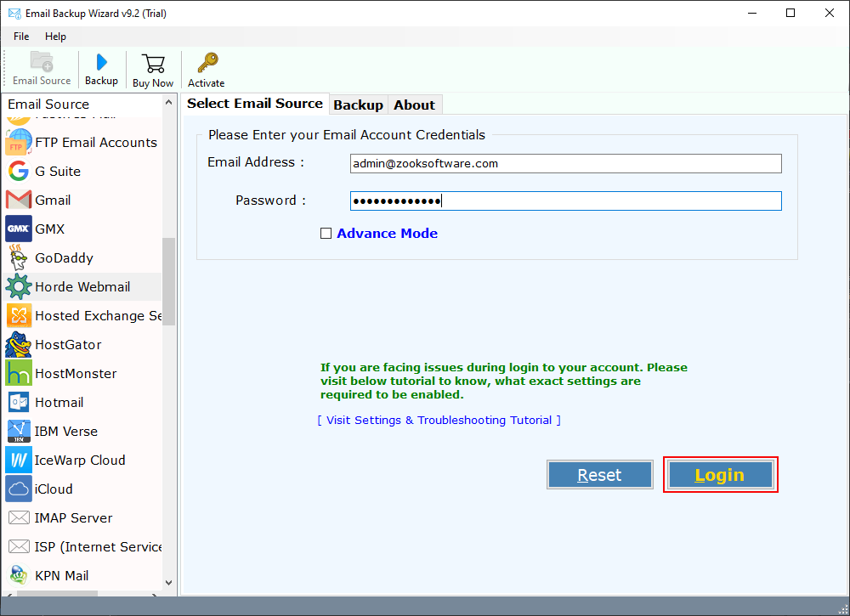Close the Email Backup Wizard window
Screen dimensions: 850x616
(830, 13)
